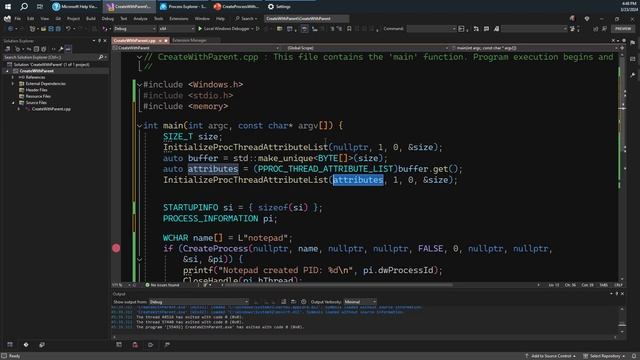Click in Search Solution Explorer field
640x360 pixels.
point(51,57)
